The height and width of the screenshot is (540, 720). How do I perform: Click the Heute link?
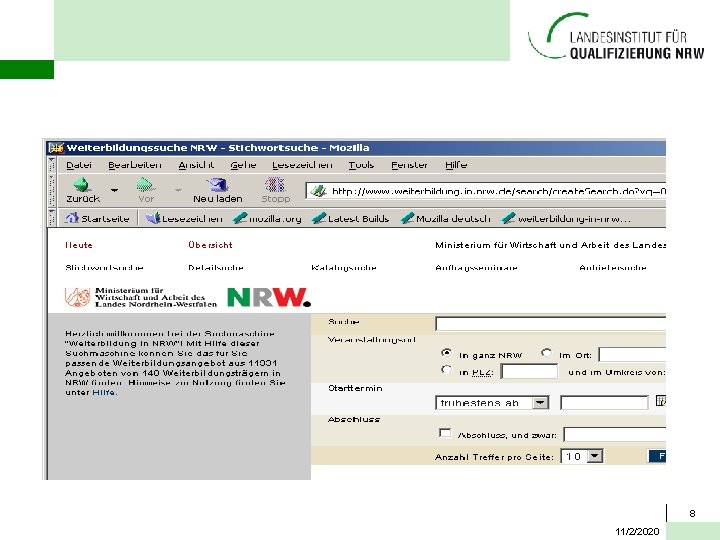coord(79,245)
